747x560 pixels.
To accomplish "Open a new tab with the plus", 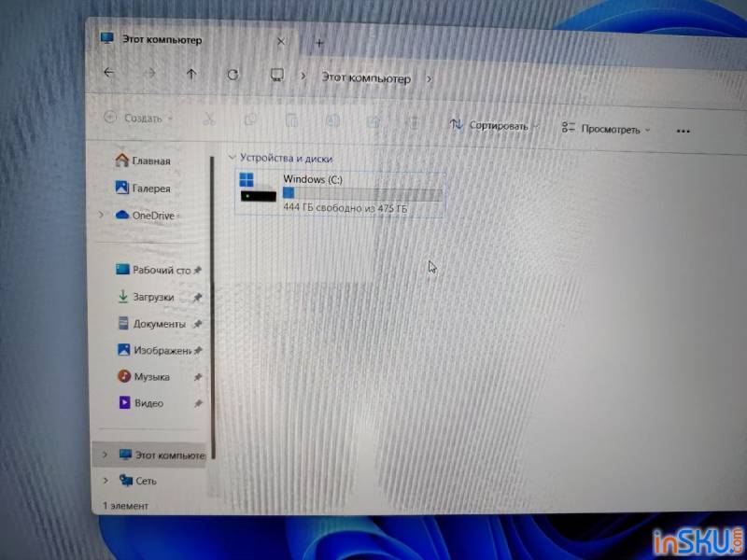I will [319, 43].
